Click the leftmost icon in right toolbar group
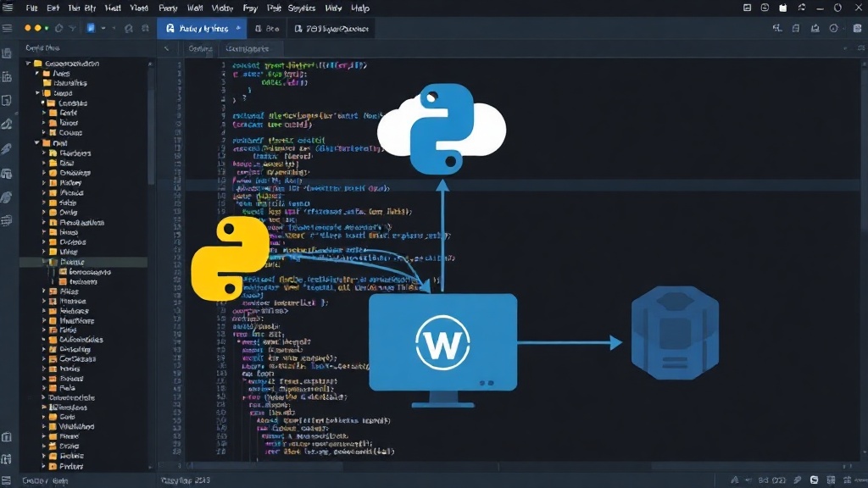Screen dimensions: 868x488 click(x=777, y=28)
